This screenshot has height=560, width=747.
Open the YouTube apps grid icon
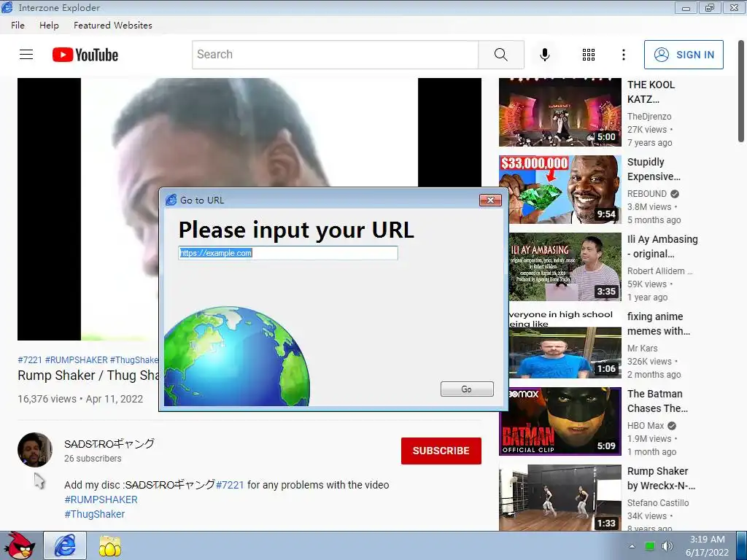(589, 55)
